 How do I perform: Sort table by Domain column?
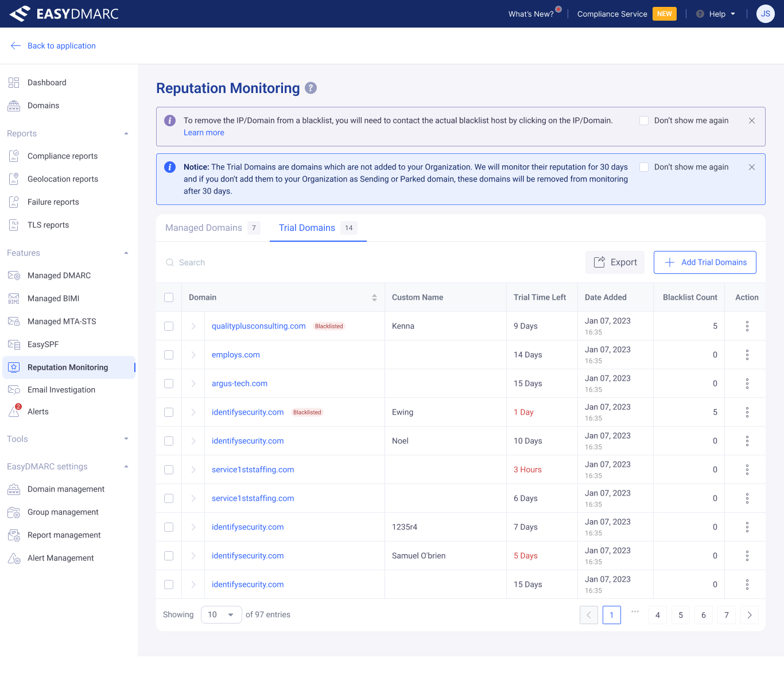374,297
